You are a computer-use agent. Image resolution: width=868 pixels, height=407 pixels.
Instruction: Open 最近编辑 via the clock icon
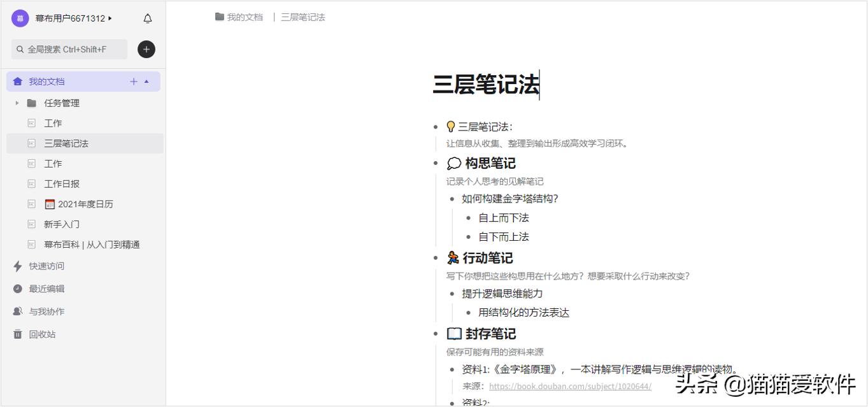17,289
